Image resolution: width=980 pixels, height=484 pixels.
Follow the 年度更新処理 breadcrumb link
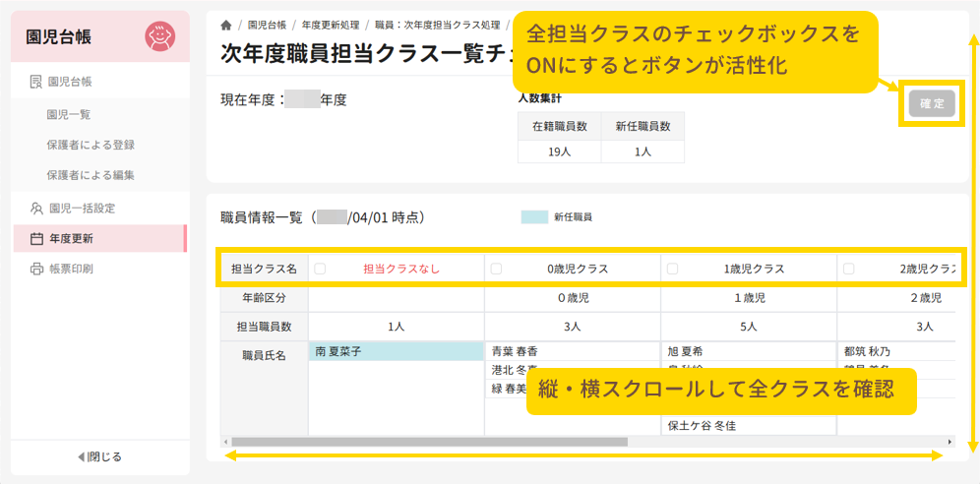point(329,25)
